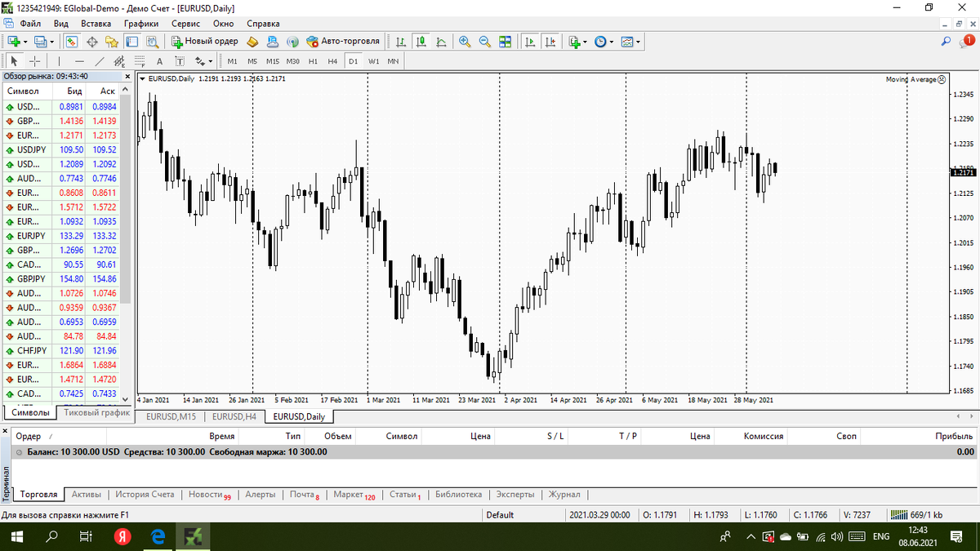Viewport: 980px width, 551px height.
Task: Expand the Periods dropdown arrow
Action: [x=611, y=42]
